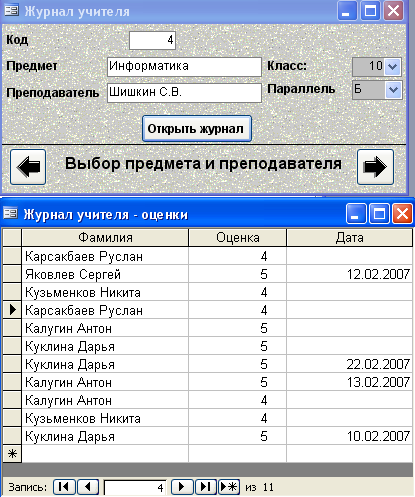
Task: Click row selector of current record marker
Action: [x=12, y=310]
